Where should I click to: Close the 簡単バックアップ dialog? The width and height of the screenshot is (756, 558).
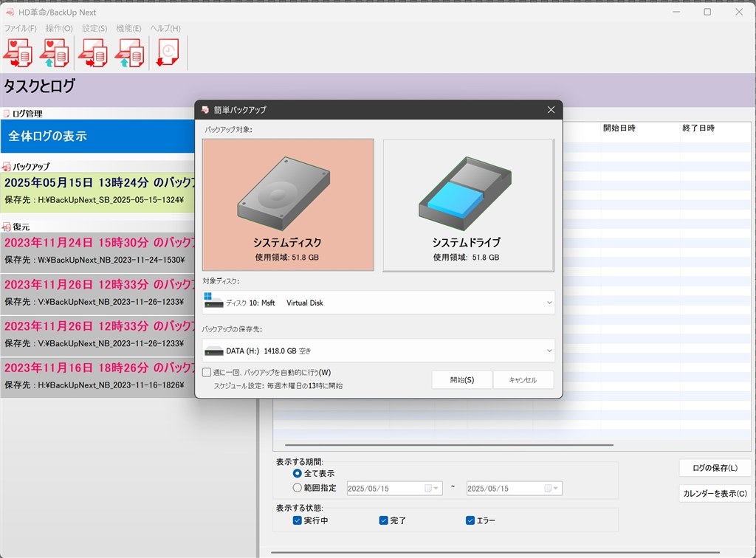click(551, 110)
